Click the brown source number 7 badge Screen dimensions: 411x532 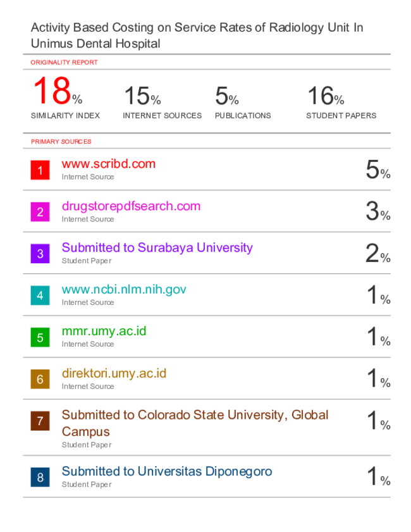pyautogui.click(x=40, y=421)
